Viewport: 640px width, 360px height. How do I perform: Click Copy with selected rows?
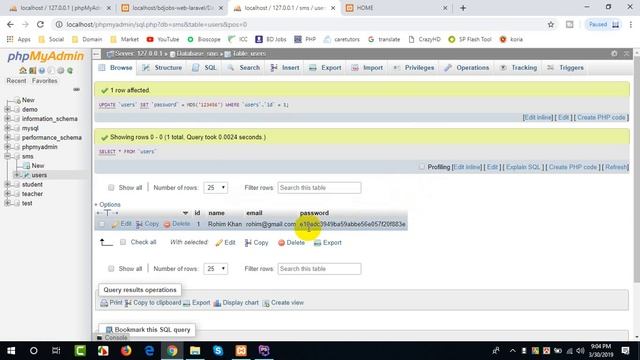pyautogui.click(x=256, y=242)
